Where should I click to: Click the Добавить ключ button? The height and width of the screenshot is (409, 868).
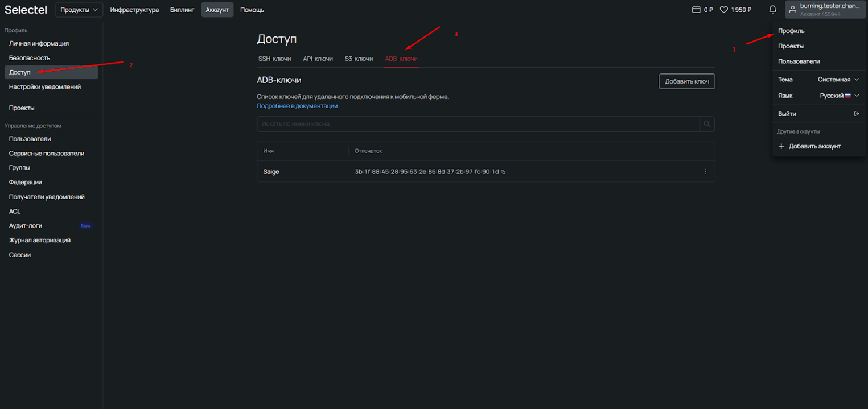tap(686, 81)
